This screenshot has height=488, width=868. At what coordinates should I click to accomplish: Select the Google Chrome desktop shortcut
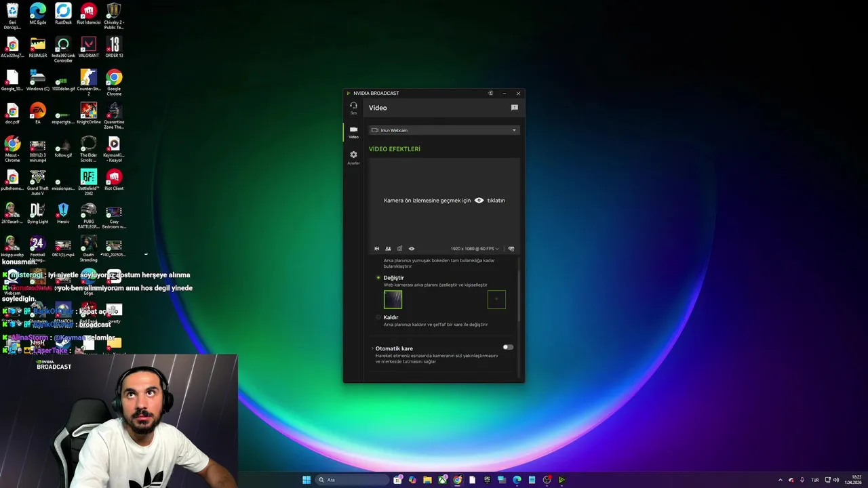point(114,82)
